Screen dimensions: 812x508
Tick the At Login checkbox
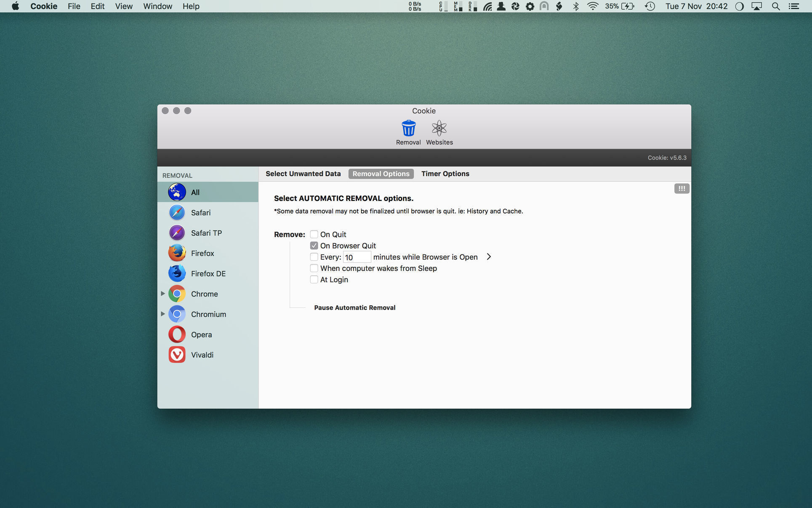coord(314,280)
